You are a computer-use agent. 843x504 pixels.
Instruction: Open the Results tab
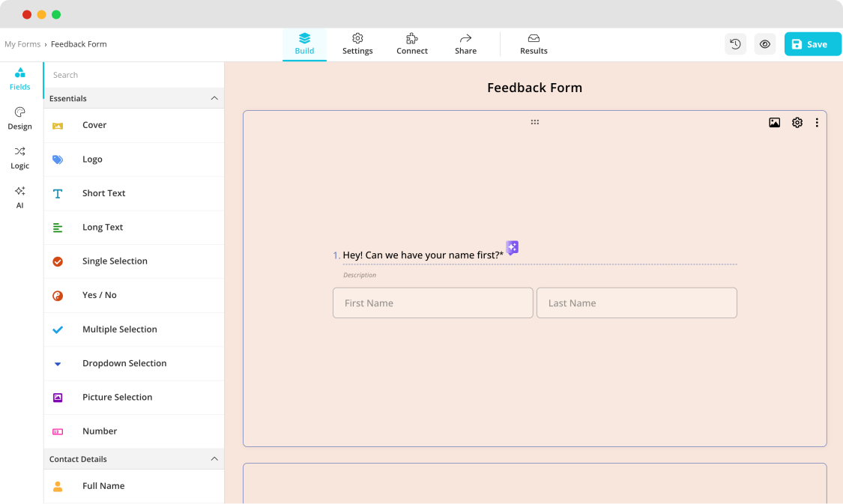(534, 43)
